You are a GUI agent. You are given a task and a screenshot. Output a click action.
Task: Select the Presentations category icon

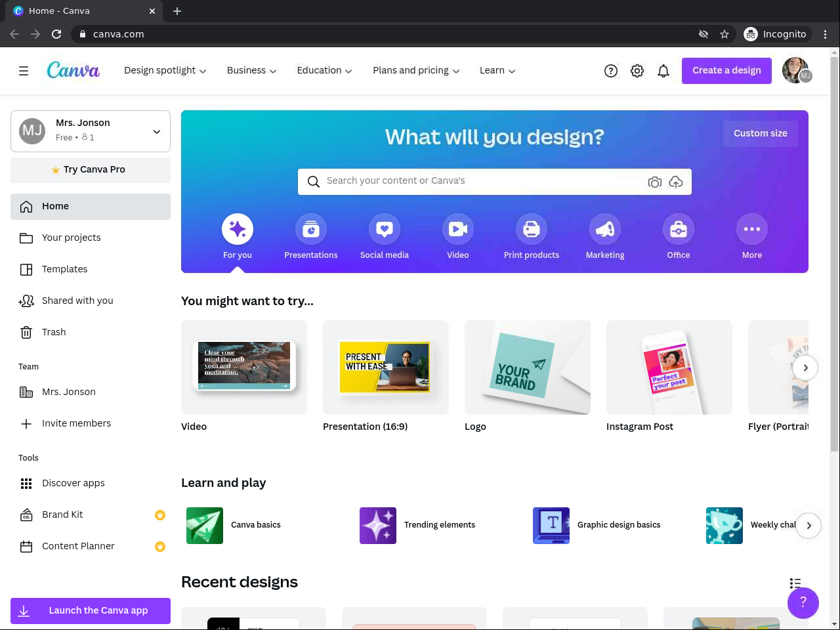311,229
